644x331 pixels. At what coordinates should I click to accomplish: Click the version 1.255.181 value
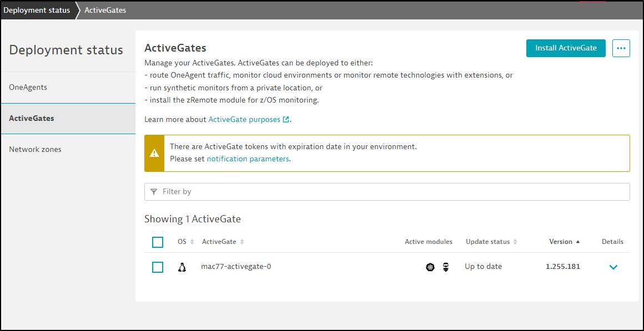click(563, 267)
